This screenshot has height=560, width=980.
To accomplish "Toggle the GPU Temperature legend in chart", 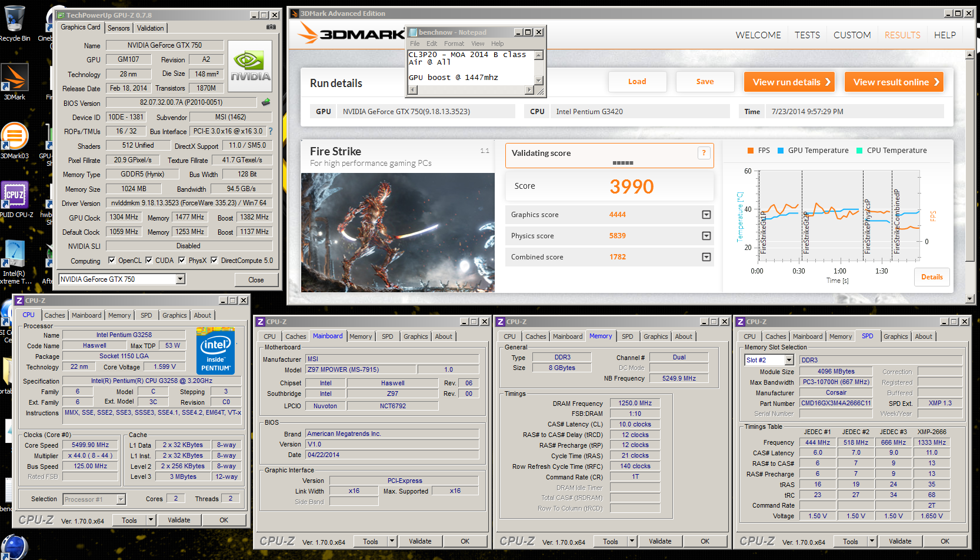I will [x=813, y=151].
